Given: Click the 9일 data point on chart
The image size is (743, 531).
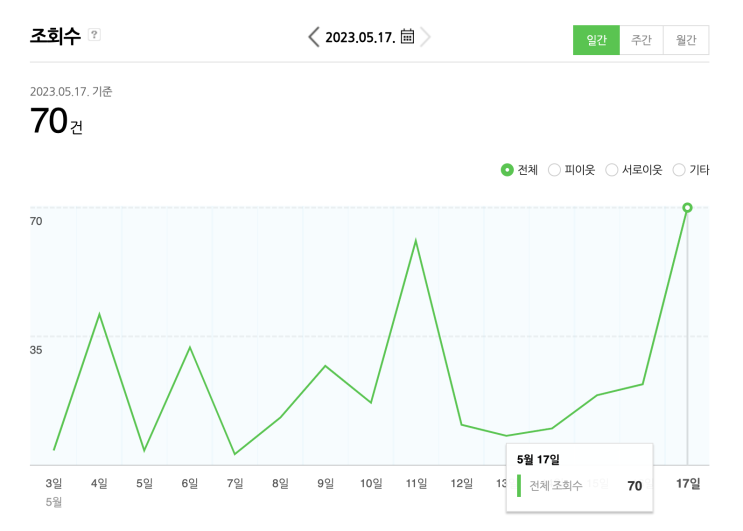Looking at the screenshot, I should 325,366.
